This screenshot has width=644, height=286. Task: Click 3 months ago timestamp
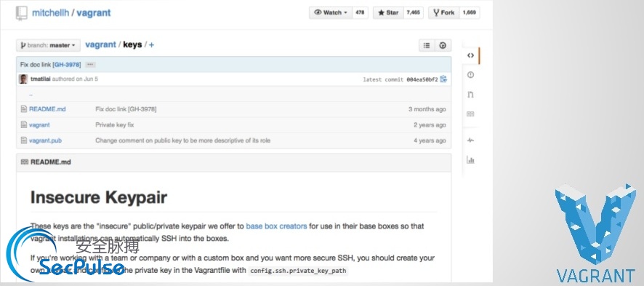point(427,109)
